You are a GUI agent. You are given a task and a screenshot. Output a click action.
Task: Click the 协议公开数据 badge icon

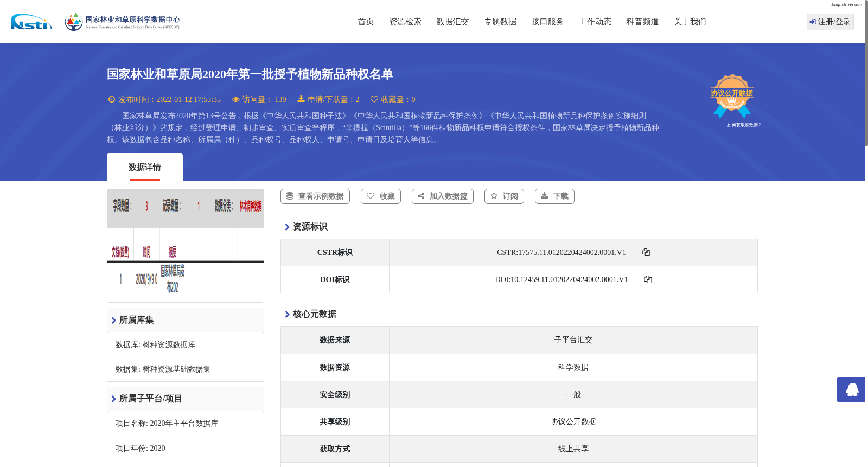click(x=732, y=96)
